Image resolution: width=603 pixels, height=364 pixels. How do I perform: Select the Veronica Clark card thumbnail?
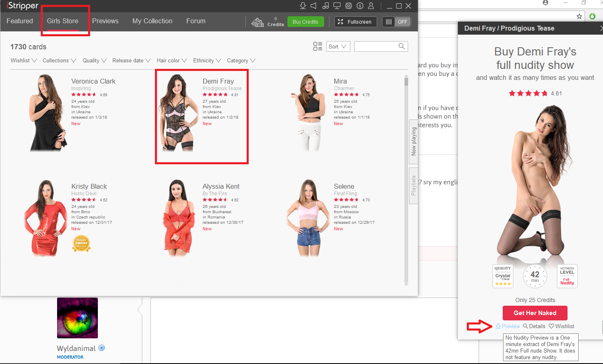(x=48, y=113)
